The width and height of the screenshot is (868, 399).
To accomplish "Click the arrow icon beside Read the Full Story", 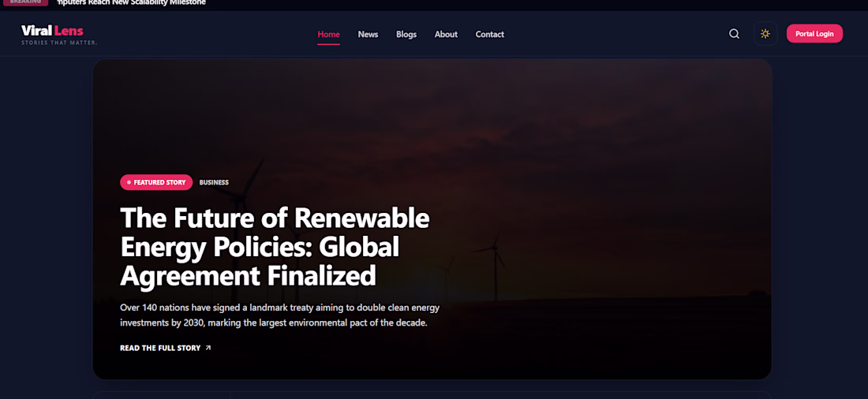I will tap(208, 348).
